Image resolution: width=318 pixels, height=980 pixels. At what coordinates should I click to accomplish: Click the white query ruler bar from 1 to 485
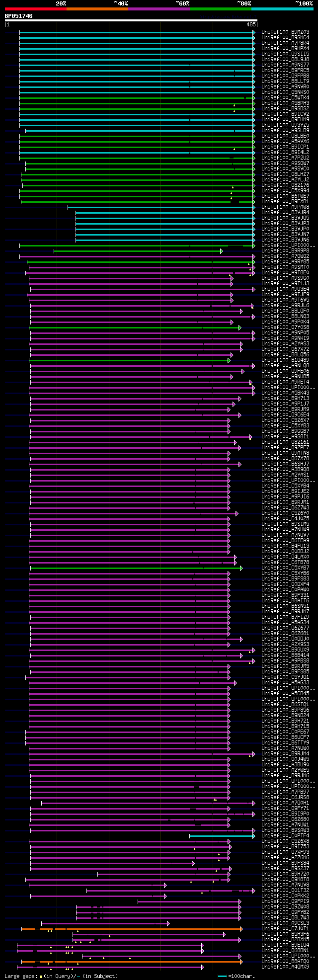131,20
